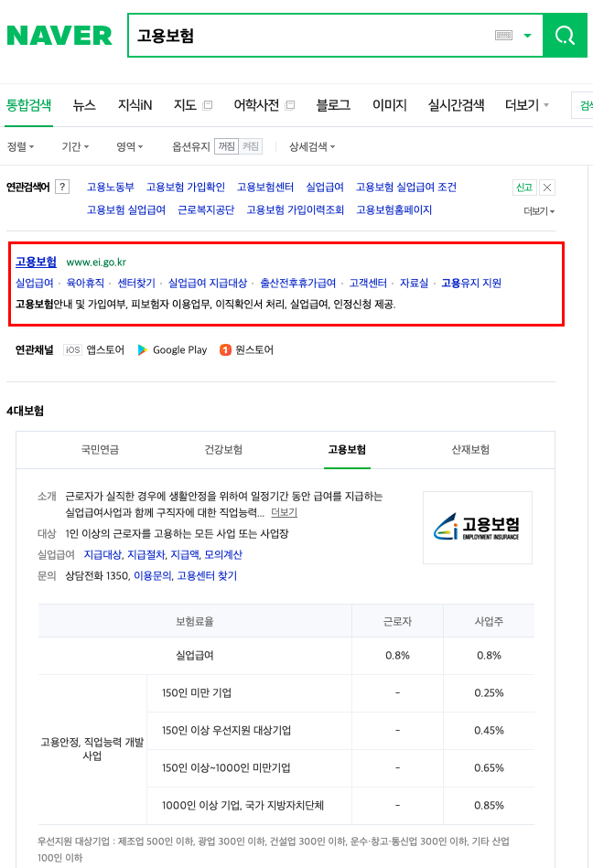Open the 모의계산 link
The height and width of the screenshot is (868, 593).
point(223,554)
